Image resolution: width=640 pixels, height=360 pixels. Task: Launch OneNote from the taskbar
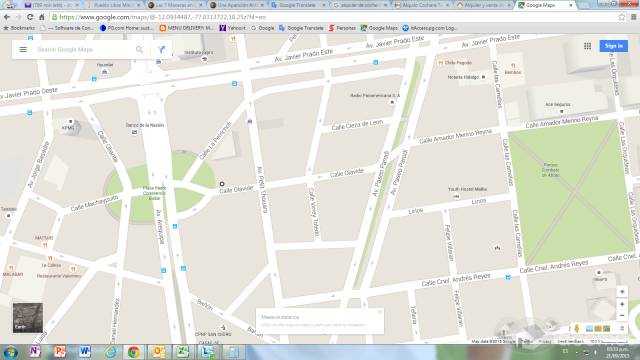pyautogui.click(x=35, y=351)
